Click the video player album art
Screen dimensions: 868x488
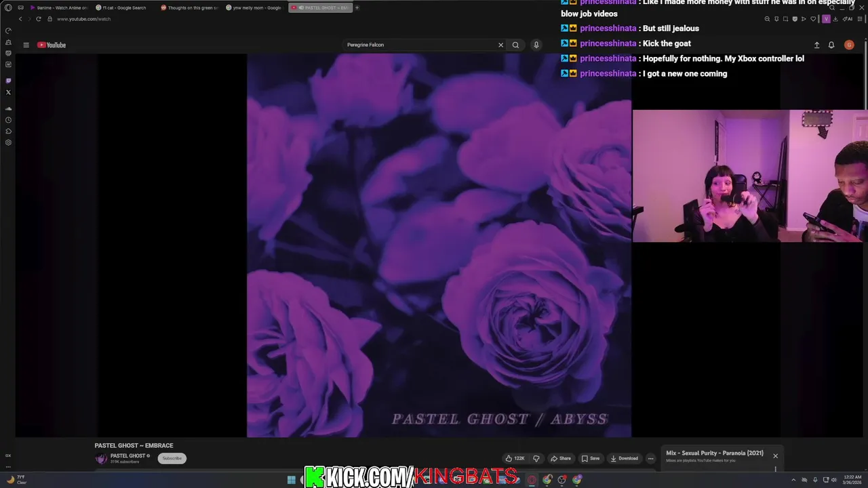(x=439, y=245)
